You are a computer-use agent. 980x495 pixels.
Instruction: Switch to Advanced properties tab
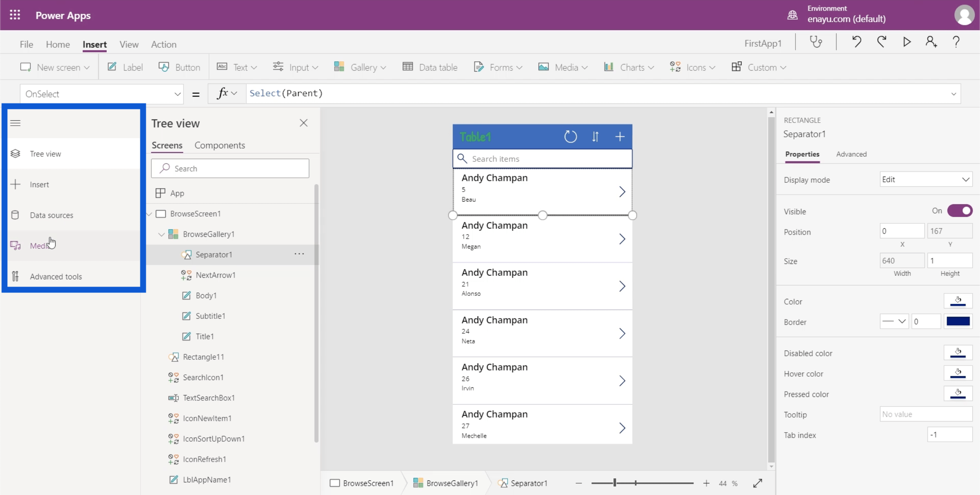(851, 153)
